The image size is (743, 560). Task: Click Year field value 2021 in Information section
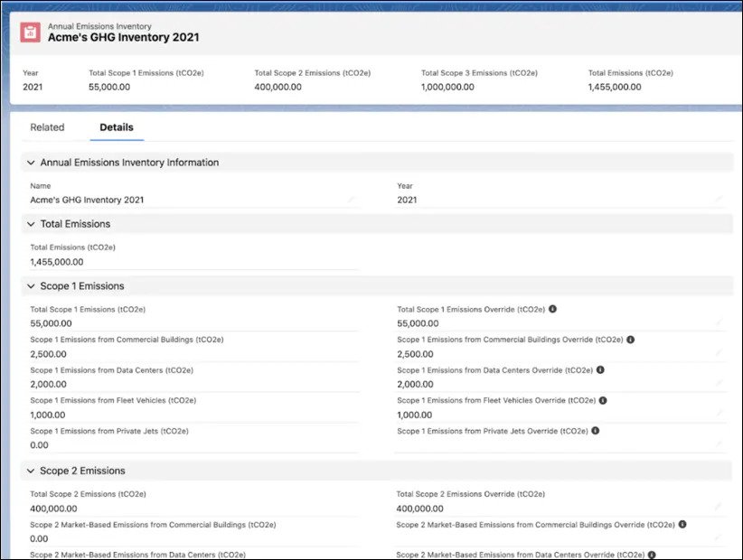coord(407,200)
